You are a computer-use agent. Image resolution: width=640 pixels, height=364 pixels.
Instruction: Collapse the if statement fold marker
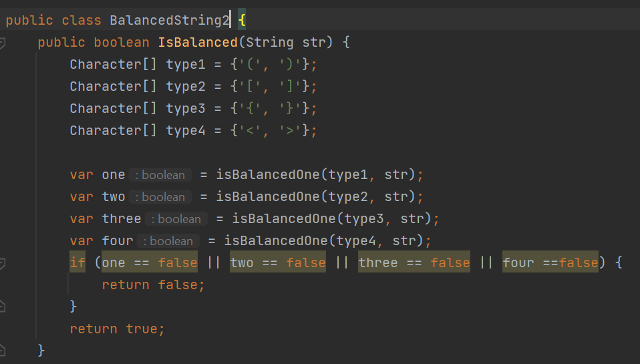click(x=3, y=263)
